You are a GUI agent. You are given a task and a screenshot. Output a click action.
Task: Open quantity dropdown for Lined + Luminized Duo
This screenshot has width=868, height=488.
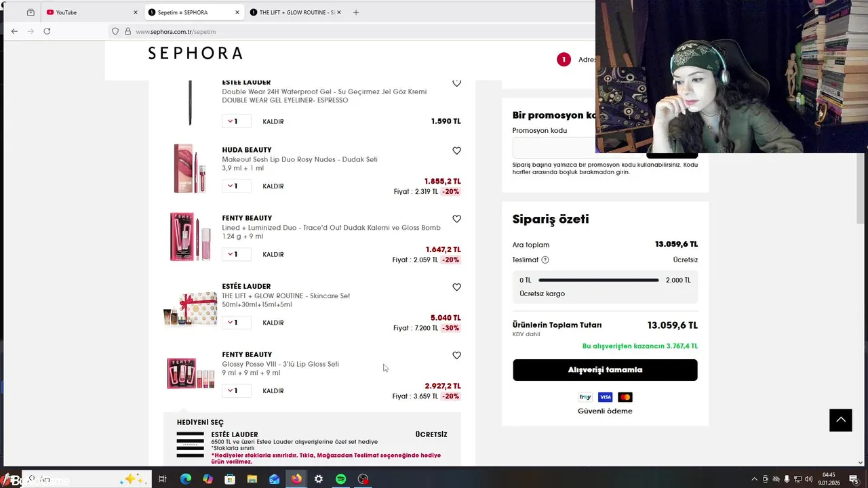point(236,254)
